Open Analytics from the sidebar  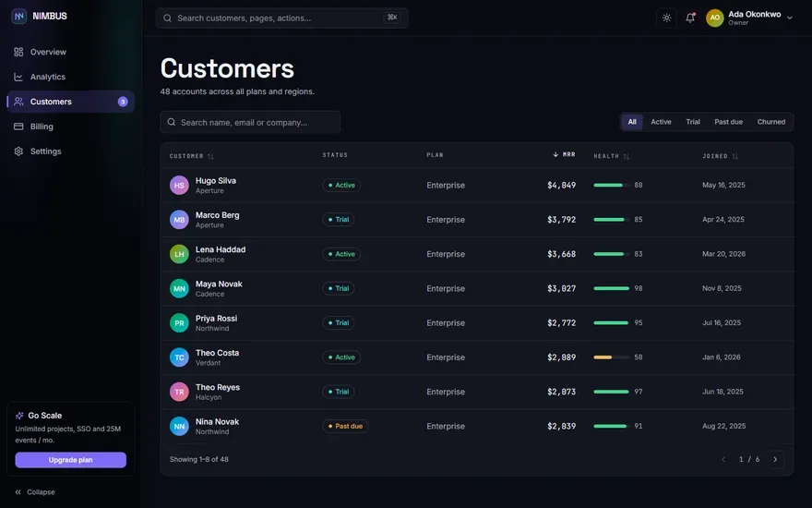pos(70,77)
